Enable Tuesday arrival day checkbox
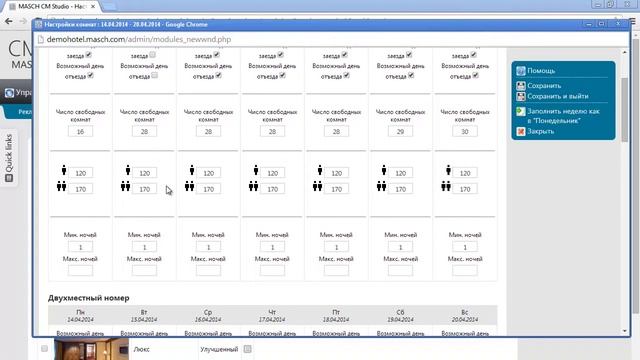Viewport: 640px width, 360px height. [x=153, y=54]
